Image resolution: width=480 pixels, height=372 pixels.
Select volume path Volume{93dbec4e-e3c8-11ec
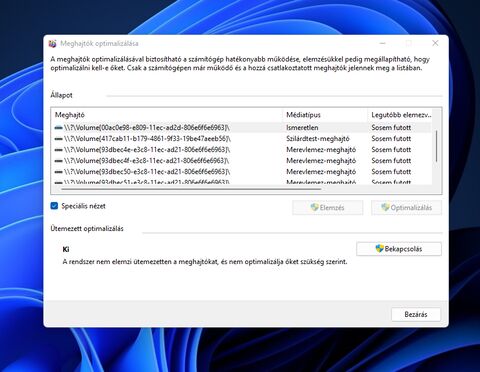147,150
